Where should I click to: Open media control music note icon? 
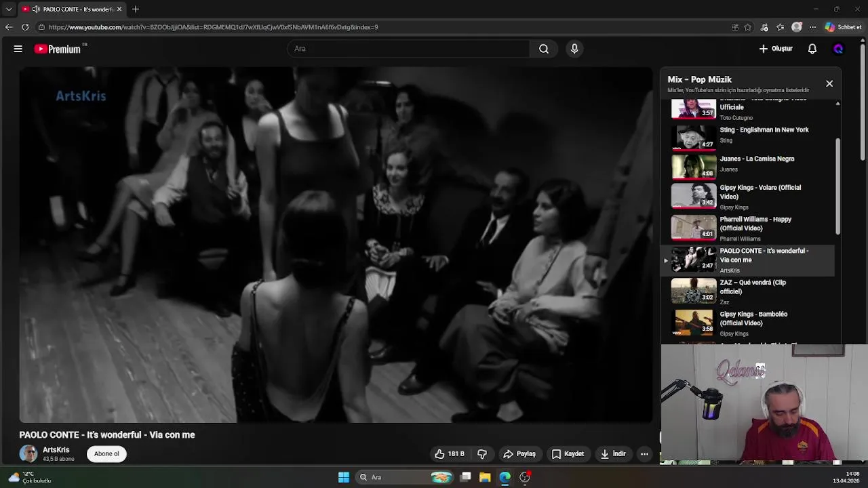coord(765,27)
